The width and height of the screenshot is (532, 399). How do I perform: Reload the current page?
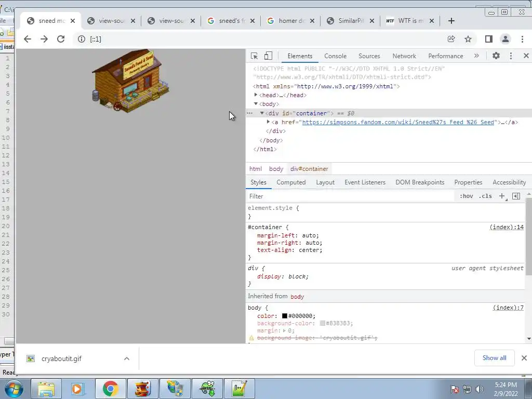click(61, 39)
